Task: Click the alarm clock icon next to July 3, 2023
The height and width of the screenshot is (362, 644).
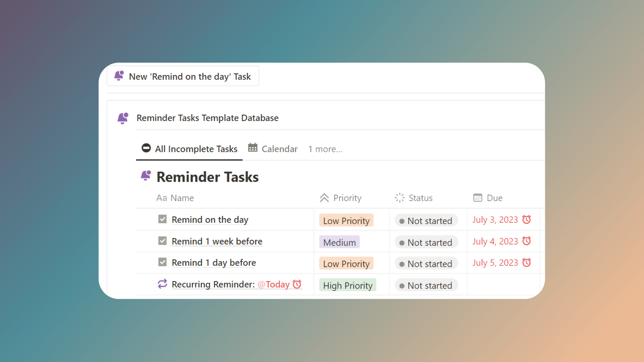Action: point(527,219)
